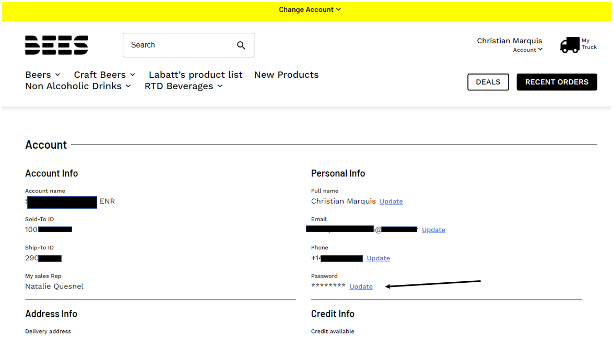Click Update link next to Email
The width and height of the screenshot is (614, 360).
point(433,230)
